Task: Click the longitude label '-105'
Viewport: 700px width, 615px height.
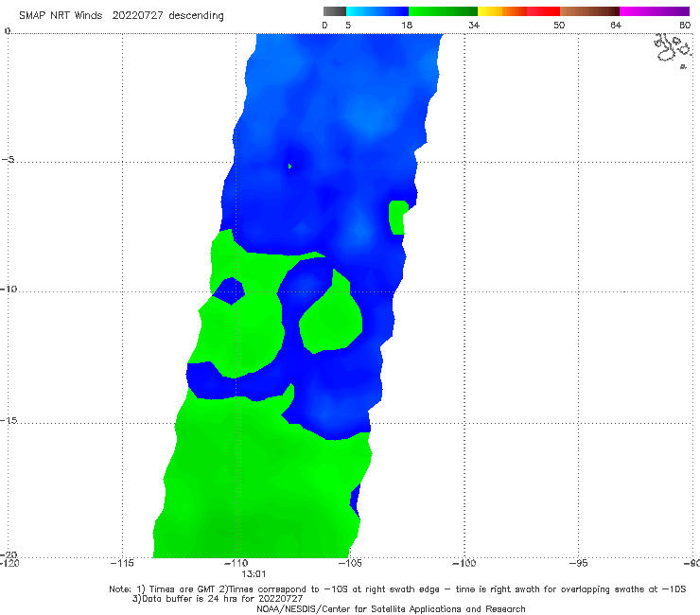Action: [x=350, y=563]
